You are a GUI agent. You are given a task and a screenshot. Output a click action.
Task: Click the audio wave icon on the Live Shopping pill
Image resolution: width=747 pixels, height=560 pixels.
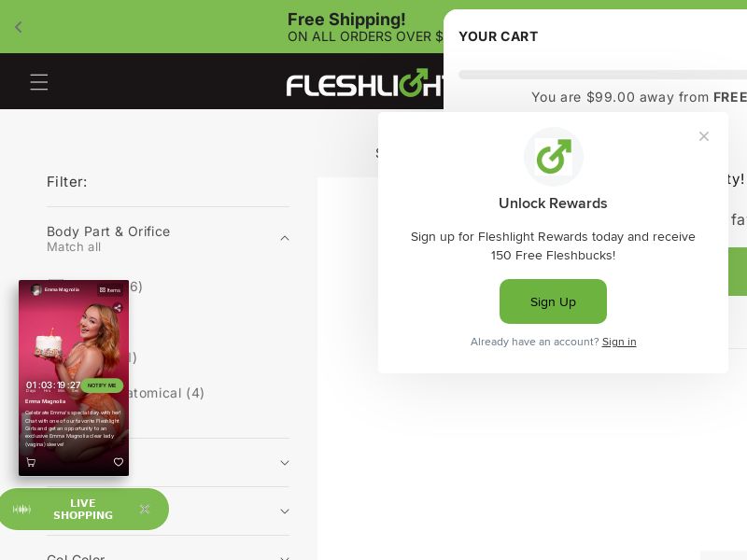[x=22, y=509]
